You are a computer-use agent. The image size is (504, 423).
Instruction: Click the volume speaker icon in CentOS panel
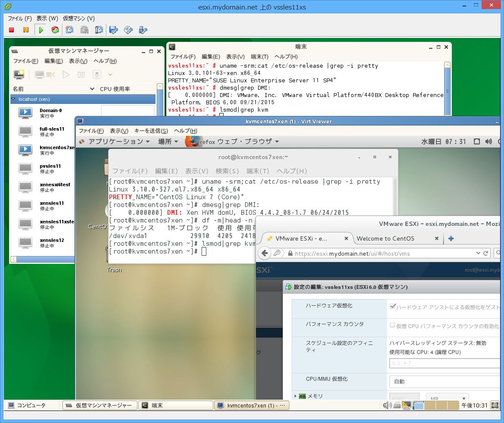[488, 141]
